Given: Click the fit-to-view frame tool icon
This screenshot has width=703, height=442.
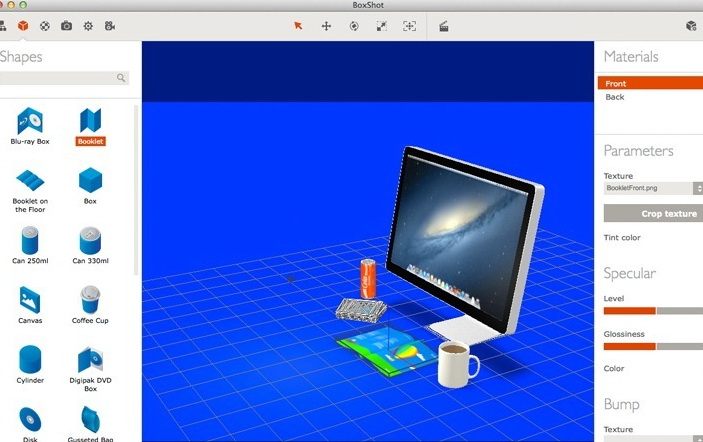Looking at the screenshot, I should [x=409, y=26].
